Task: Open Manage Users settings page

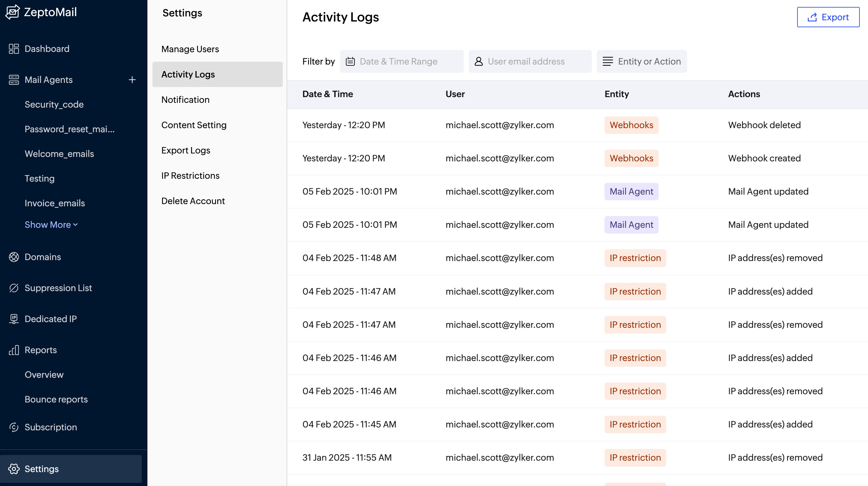Action: point(190,49)
